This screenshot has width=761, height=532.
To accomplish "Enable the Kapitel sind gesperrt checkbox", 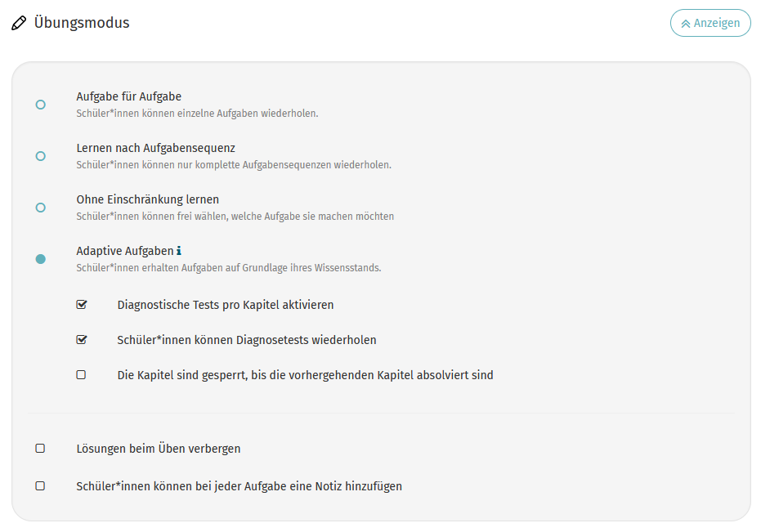I will click(81, 375).
